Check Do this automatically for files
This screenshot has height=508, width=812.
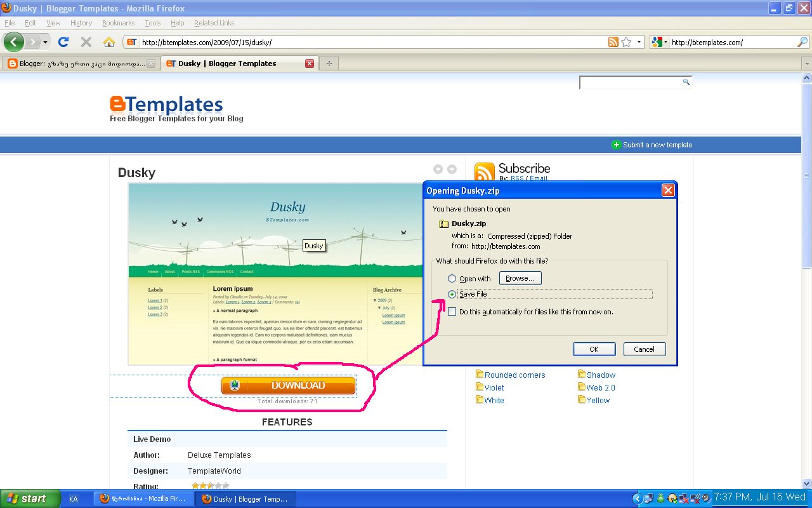click(452, 312)
